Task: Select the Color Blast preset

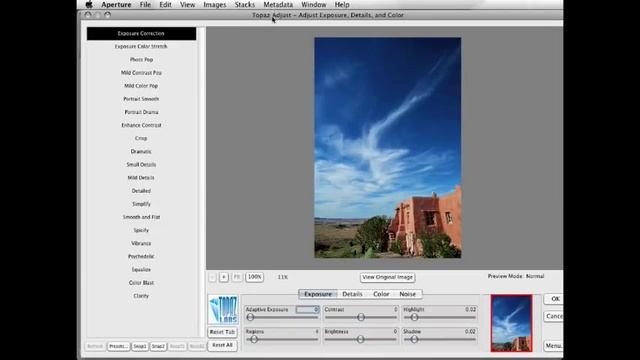Action: point(141,282)
